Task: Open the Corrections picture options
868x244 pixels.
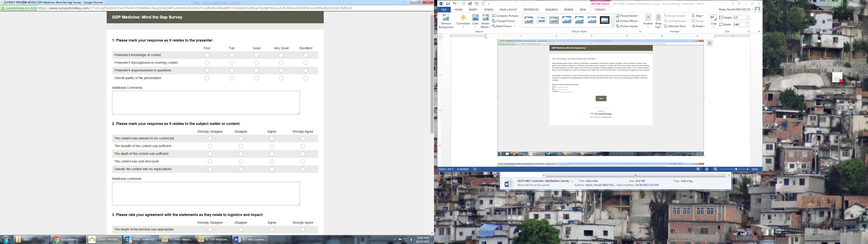Action: tap(463, 21)
